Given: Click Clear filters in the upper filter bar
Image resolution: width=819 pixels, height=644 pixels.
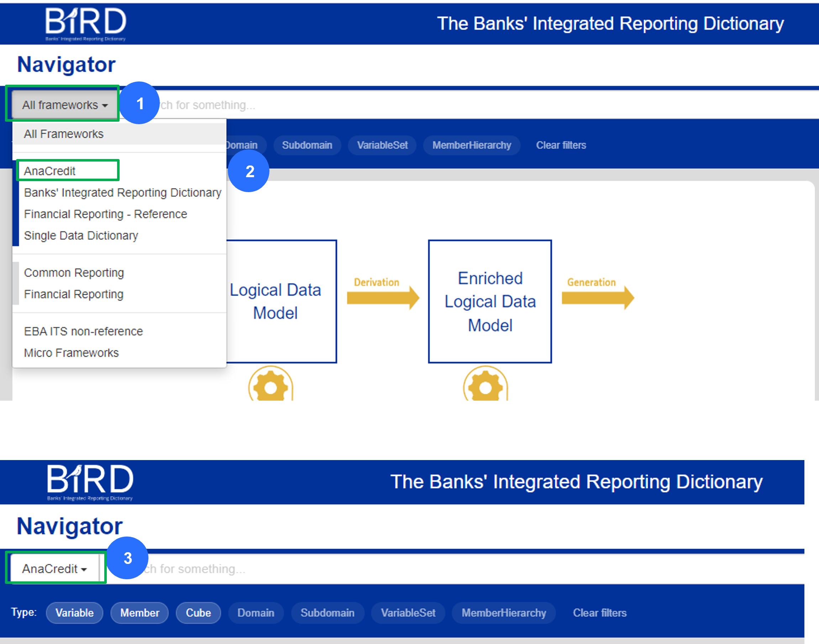Looking at the screenshot, I should click(x=561, y=145).
